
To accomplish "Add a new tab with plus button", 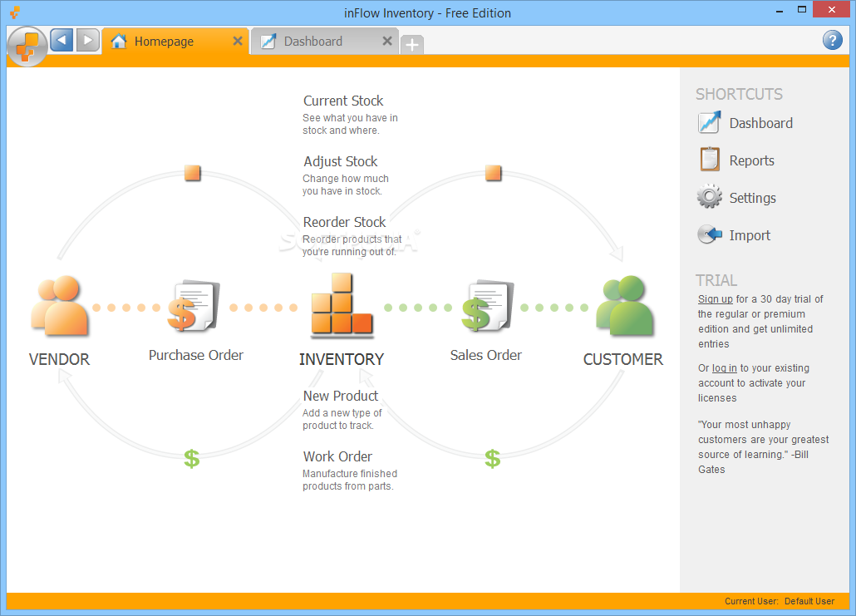I will (412, 44).
